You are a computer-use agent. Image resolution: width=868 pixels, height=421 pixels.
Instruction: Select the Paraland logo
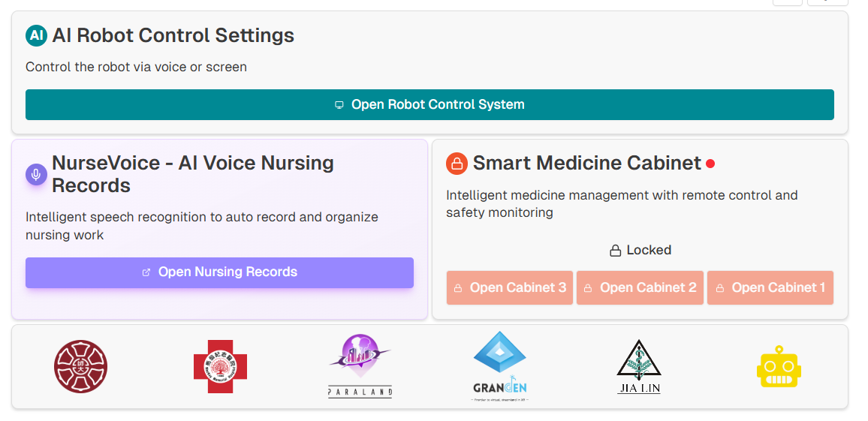pyautogui.click(x=360, y=366)
